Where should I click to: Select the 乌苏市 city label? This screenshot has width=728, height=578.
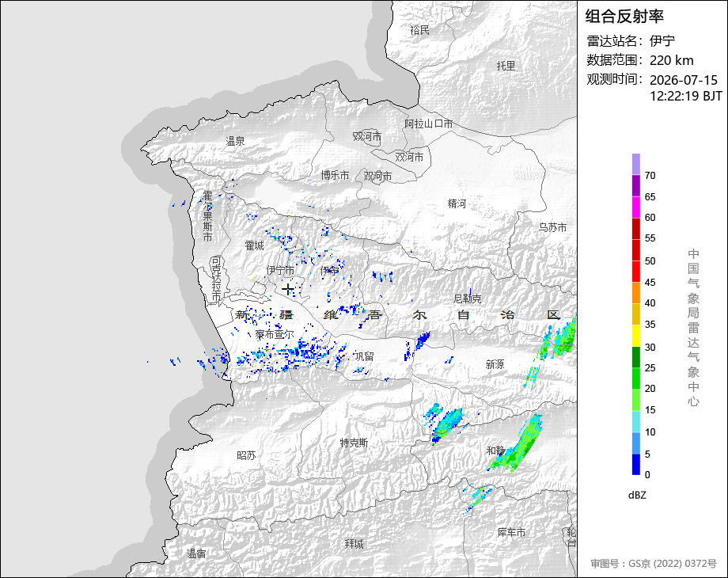point(552,227)
